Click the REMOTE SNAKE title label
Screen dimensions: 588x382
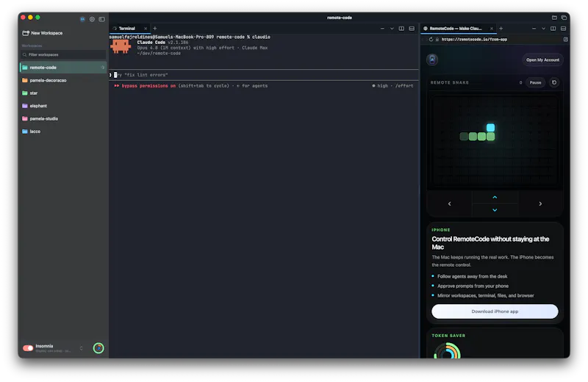(x=449, y=82)
